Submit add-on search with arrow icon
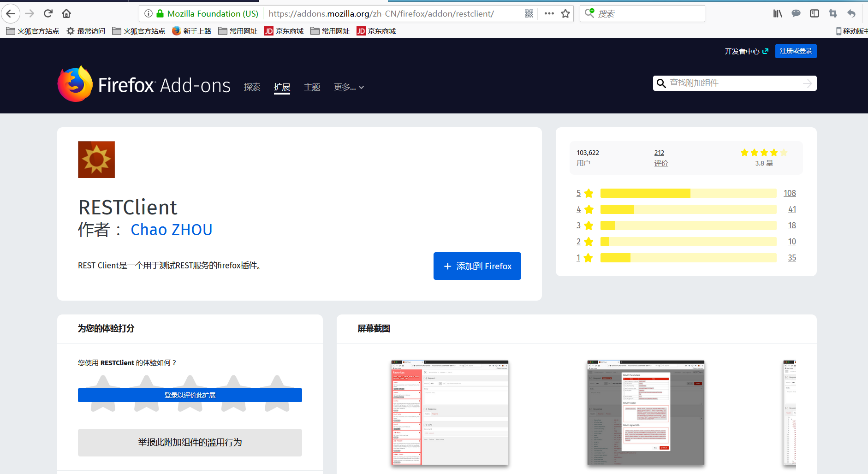Screen dimensions: 868x474 (807, 83)
